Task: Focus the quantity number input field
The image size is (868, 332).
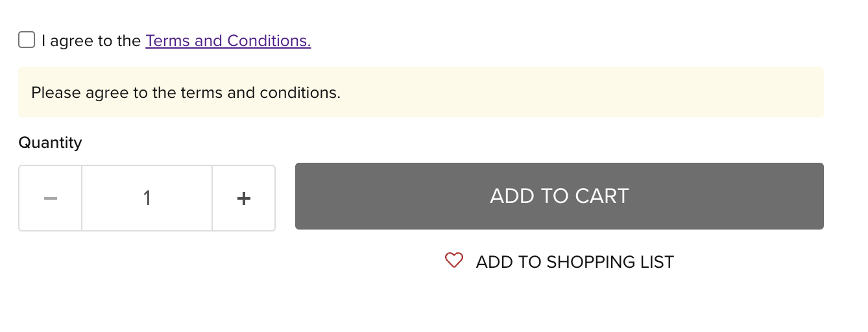Action: pos(147,198)
